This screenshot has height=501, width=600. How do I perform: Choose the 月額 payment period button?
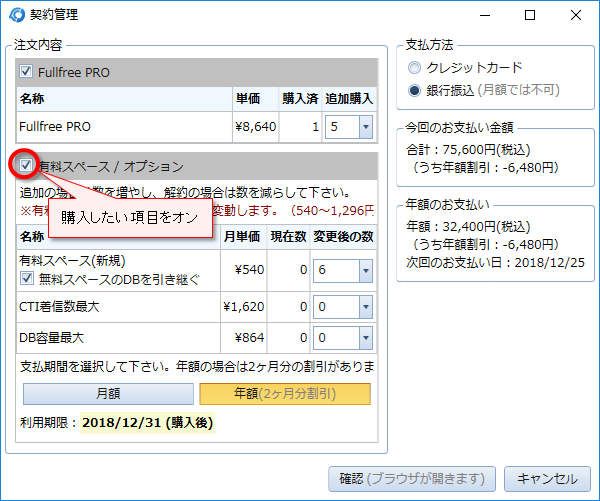(108, 394)
